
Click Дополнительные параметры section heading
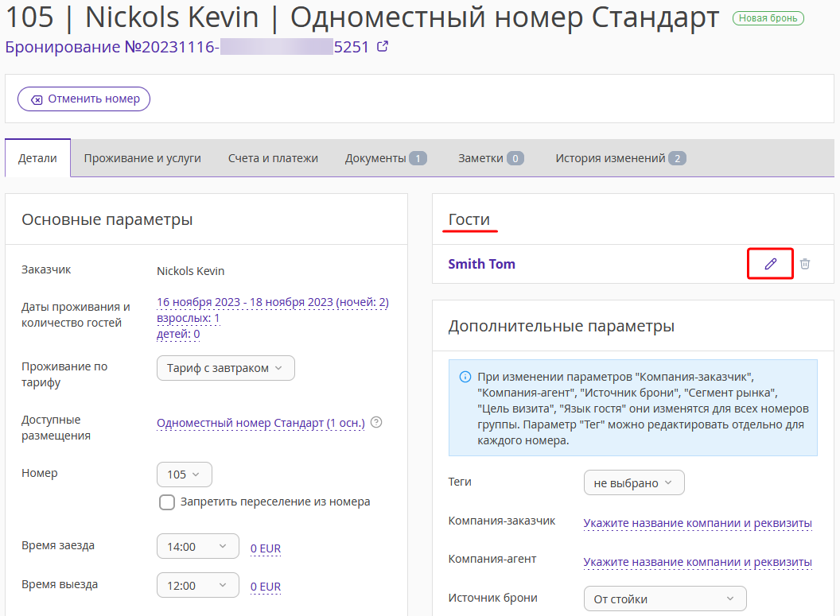pyautogui.click(x=562, y=326)
